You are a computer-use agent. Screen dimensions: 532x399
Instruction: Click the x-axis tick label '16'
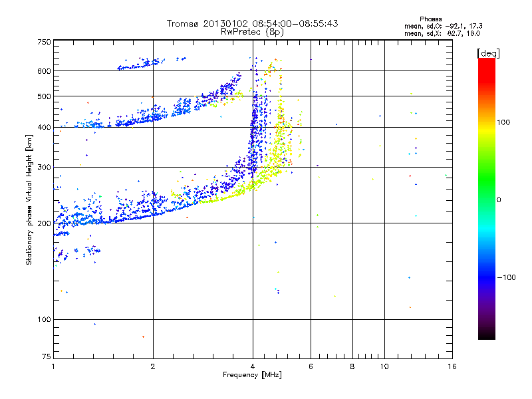452,366
